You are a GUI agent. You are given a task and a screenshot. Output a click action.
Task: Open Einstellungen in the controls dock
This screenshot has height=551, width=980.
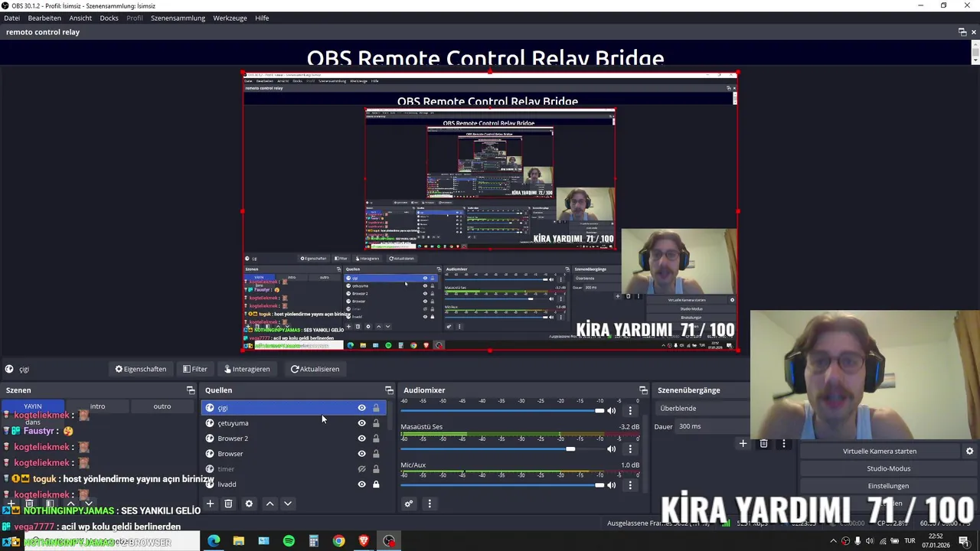888,486
